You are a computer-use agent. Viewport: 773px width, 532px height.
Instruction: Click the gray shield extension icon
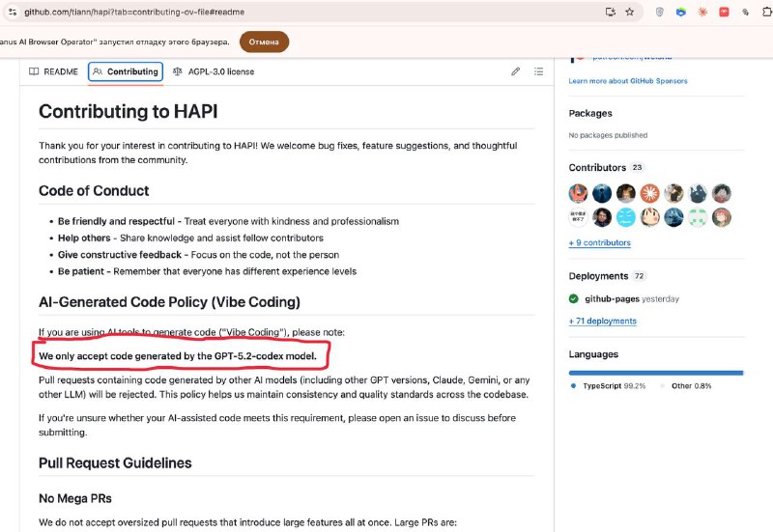660,12
